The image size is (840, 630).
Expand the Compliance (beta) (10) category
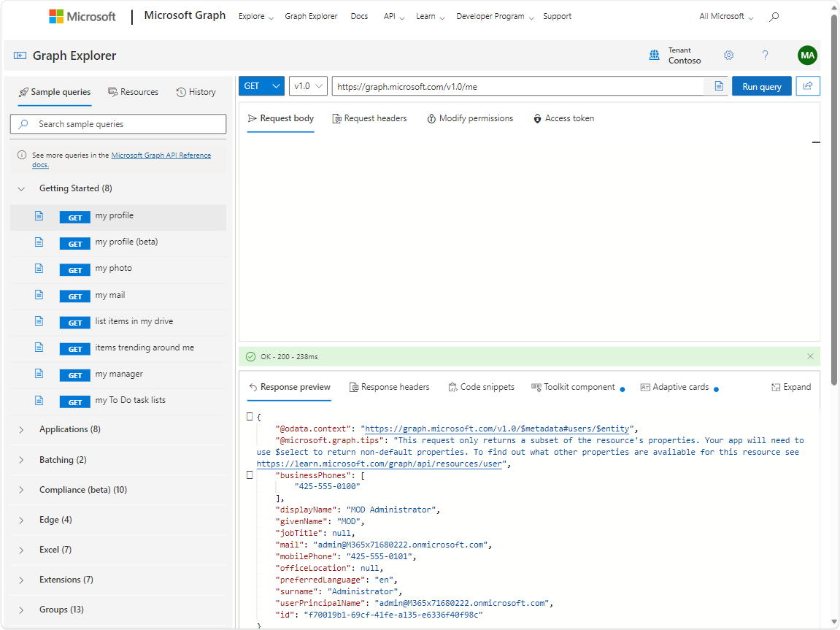coord(21,490)
